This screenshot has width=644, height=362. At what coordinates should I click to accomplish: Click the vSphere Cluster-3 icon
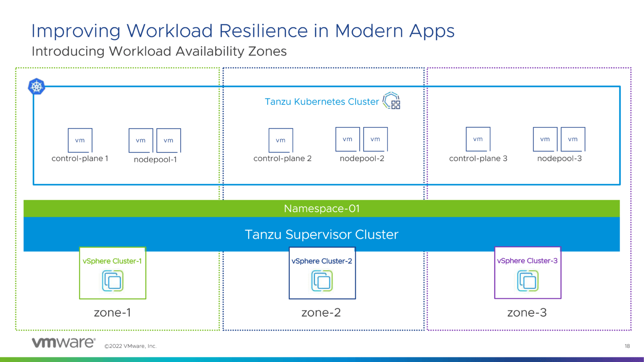[x=527, y=281]
